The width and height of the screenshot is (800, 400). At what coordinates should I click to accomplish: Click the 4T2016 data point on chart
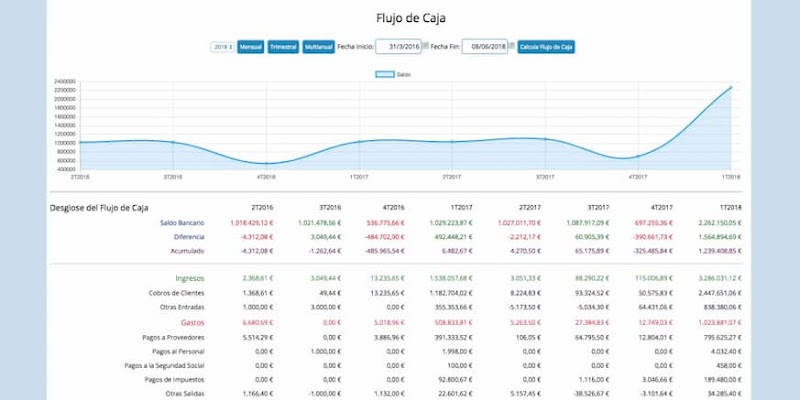[266, 163]
